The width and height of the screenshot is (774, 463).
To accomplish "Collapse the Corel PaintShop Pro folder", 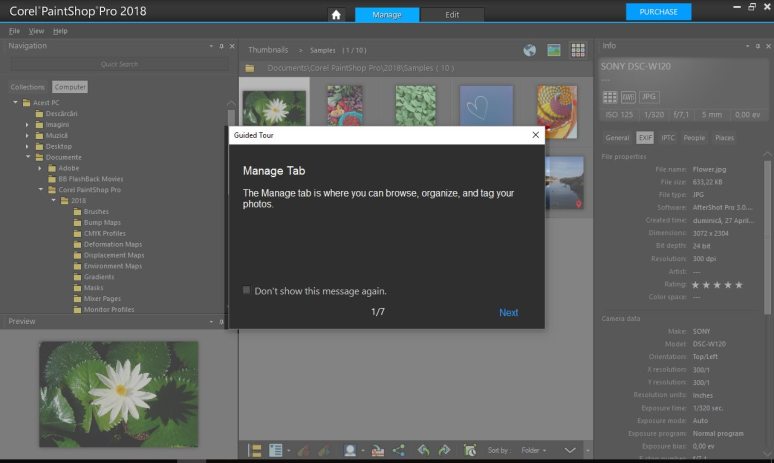I will (40, 190).
